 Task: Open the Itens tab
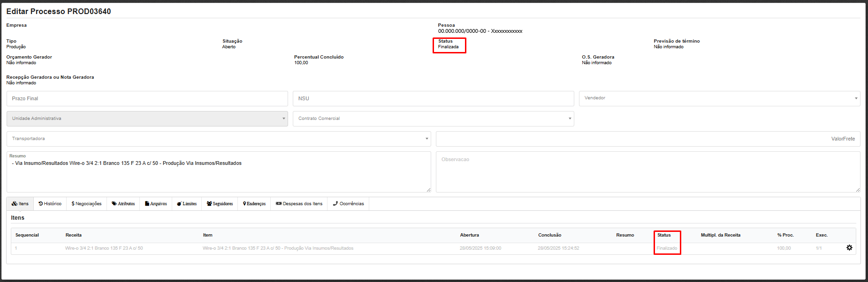(20, 204)
